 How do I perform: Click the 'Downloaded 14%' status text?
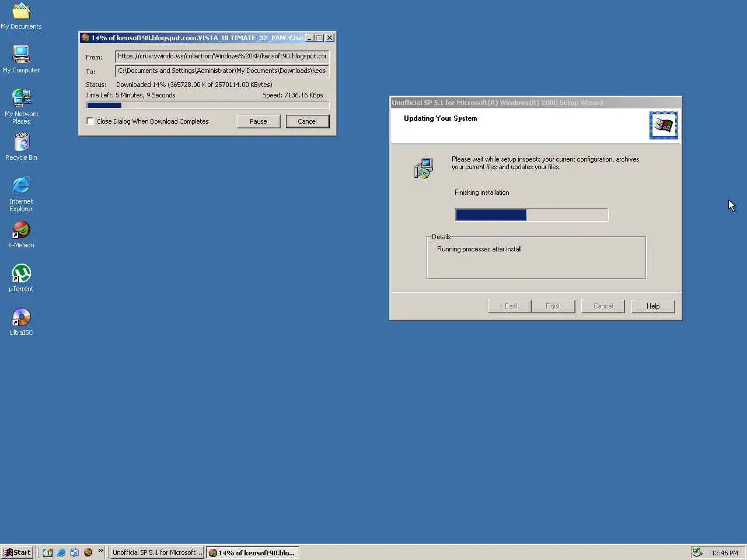coord(194,85)
